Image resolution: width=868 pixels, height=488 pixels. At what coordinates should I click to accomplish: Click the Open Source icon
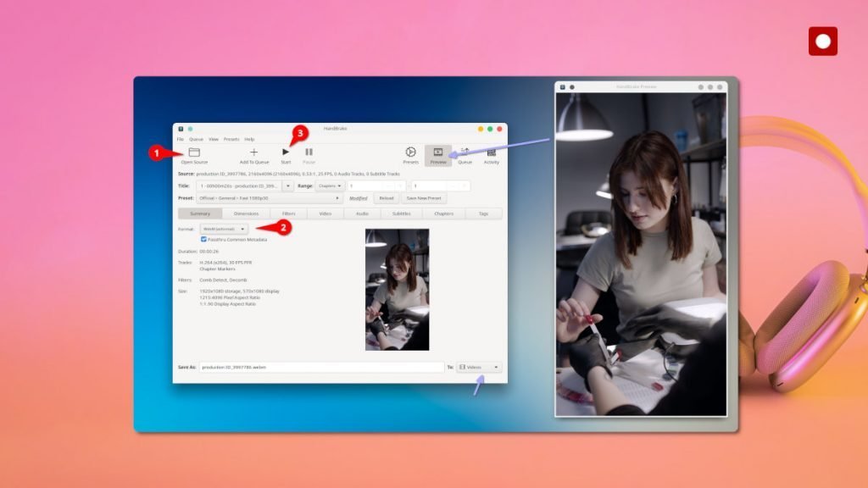194,152
